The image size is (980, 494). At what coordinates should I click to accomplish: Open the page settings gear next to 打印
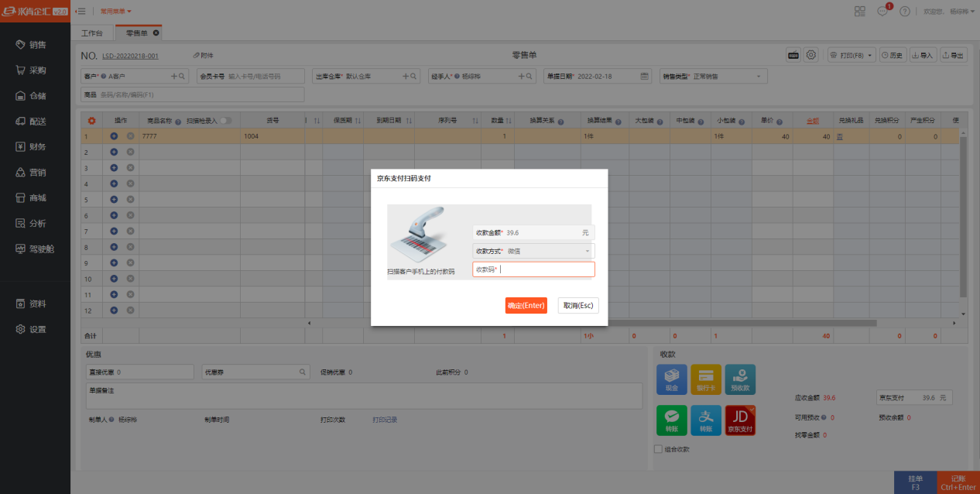tap(810, 55)
